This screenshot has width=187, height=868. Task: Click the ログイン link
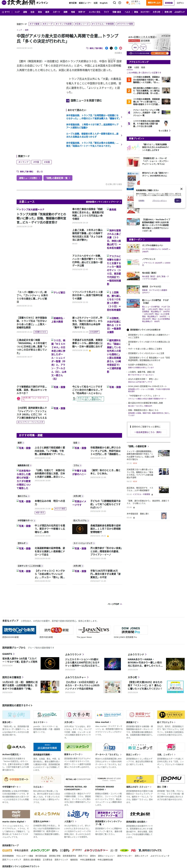point(180,3)
